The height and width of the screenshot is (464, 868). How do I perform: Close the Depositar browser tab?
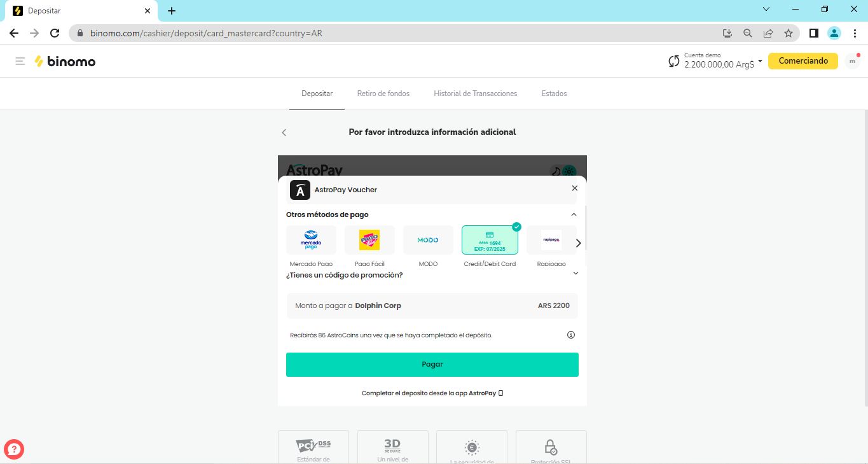tap(148, 11)
